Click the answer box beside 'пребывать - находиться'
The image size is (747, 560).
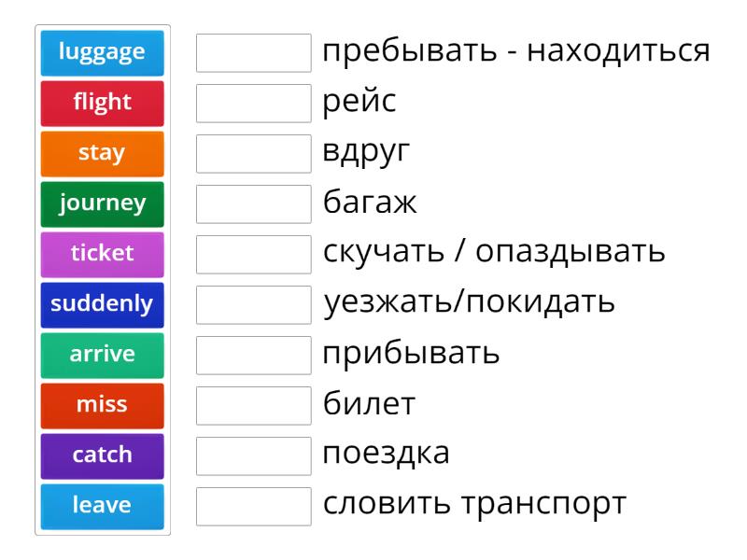click(254, 53)
